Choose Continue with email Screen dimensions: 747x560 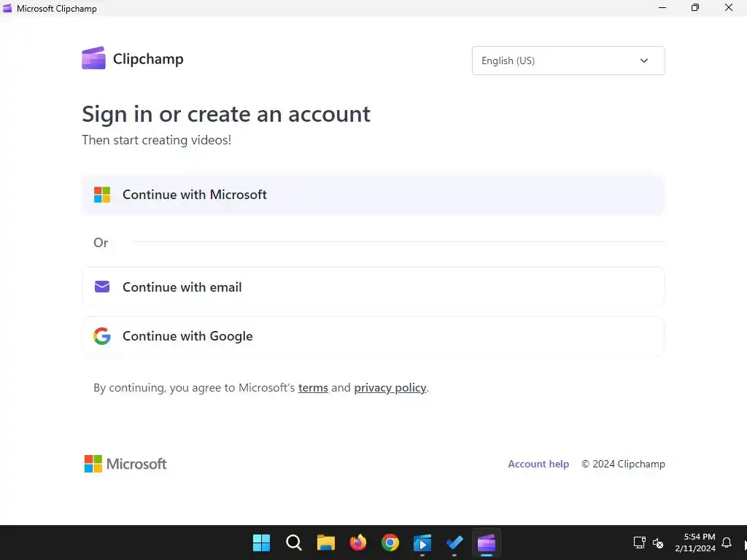coord(373,287)
